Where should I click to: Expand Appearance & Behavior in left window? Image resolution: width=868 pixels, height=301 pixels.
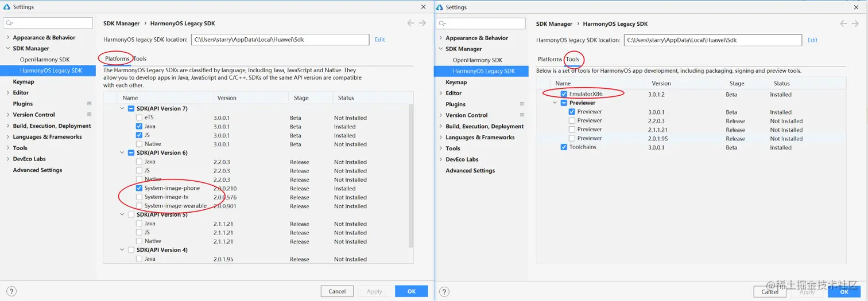(x=8, y=37)
